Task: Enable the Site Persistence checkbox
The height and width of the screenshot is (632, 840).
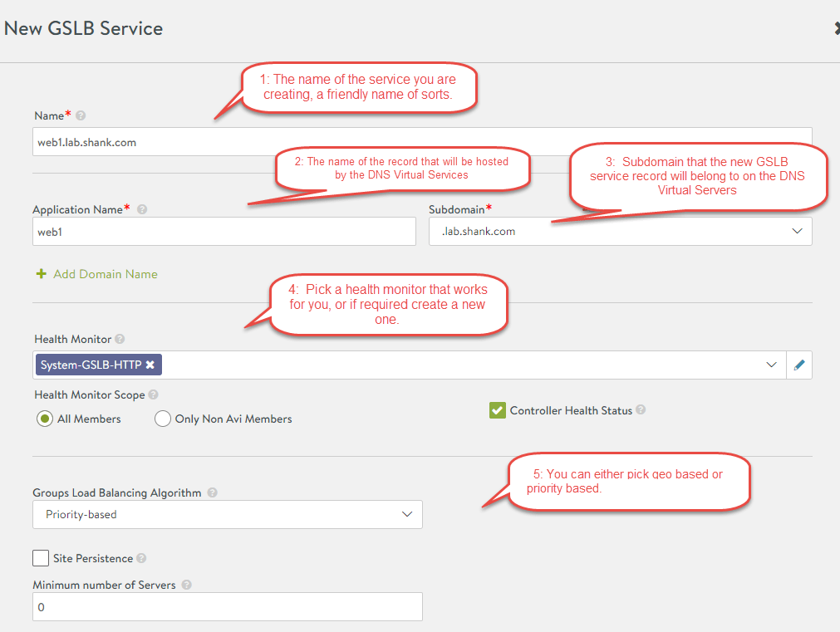Action: 41,558
